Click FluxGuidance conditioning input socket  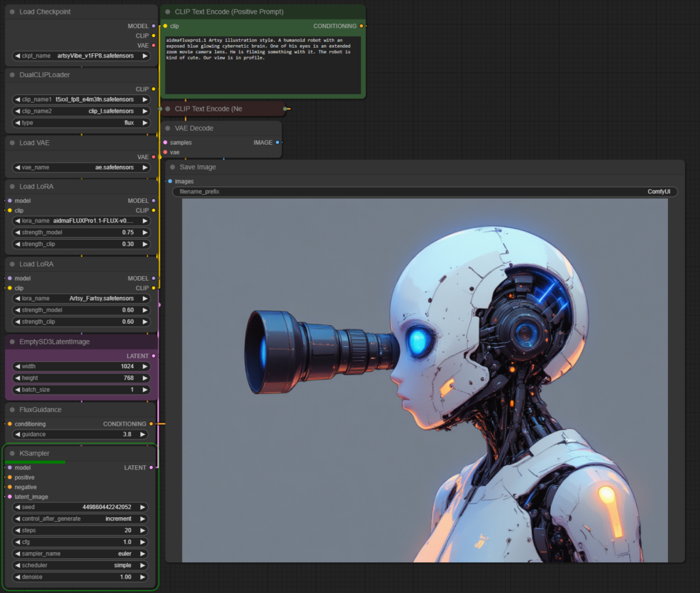[x=10, y=424]
